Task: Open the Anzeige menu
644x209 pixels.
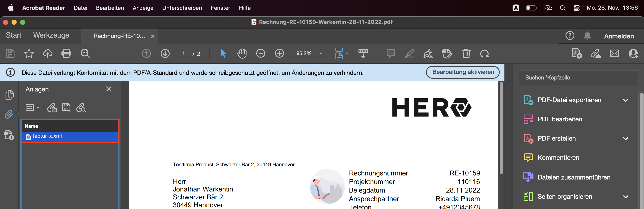Action: [143, 8]
